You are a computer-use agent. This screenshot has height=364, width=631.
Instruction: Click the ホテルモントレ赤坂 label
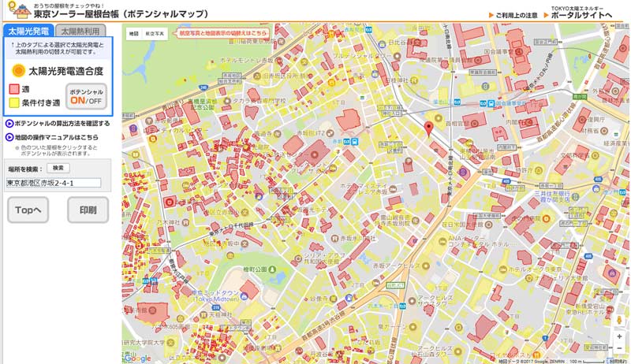[246, 60]
